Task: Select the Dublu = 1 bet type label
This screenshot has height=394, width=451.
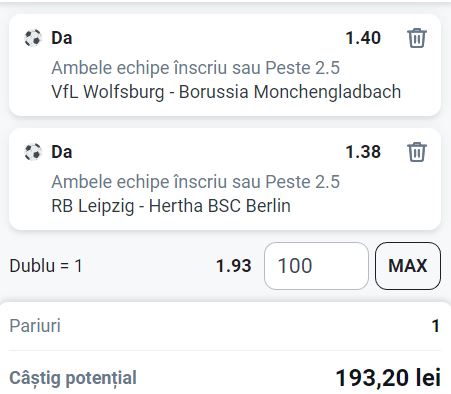Action: (x=46, y=266)
